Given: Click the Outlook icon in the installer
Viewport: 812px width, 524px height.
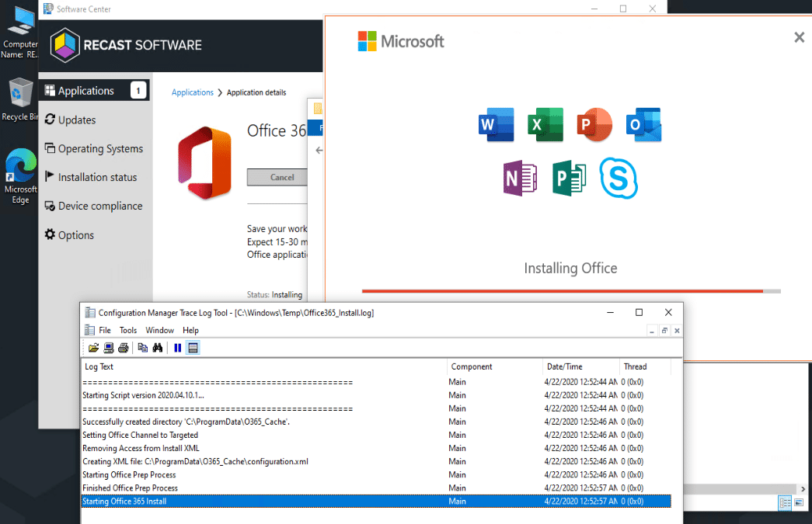Looking at the screenshot, I should [x=643, y=123].
